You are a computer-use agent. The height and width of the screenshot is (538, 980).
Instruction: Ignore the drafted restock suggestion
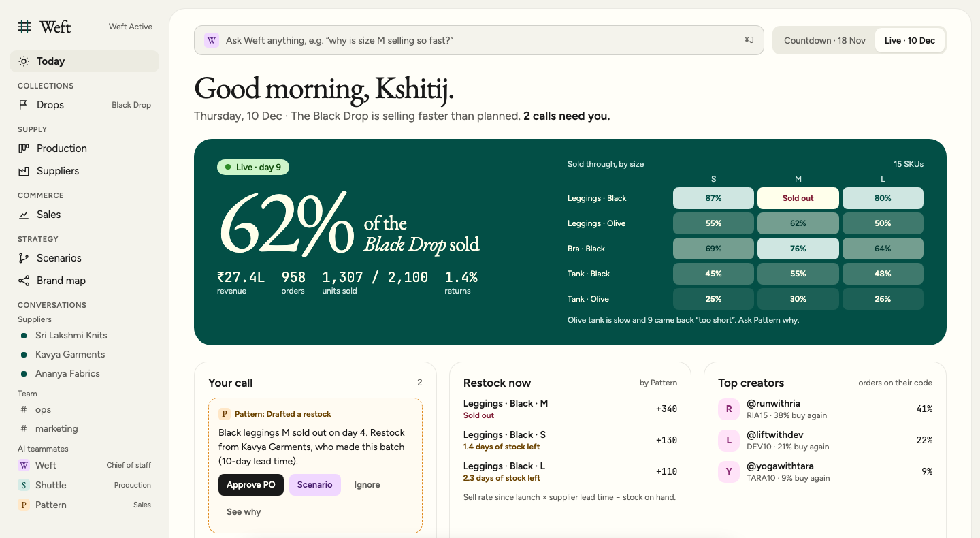(367, 485)
